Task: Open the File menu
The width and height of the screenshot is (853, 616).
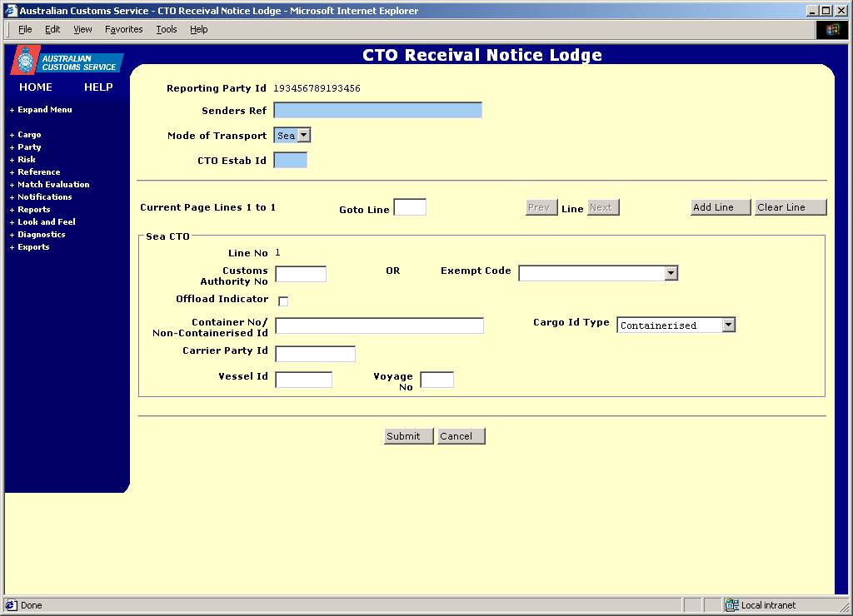Action: (x=25, y=29)
